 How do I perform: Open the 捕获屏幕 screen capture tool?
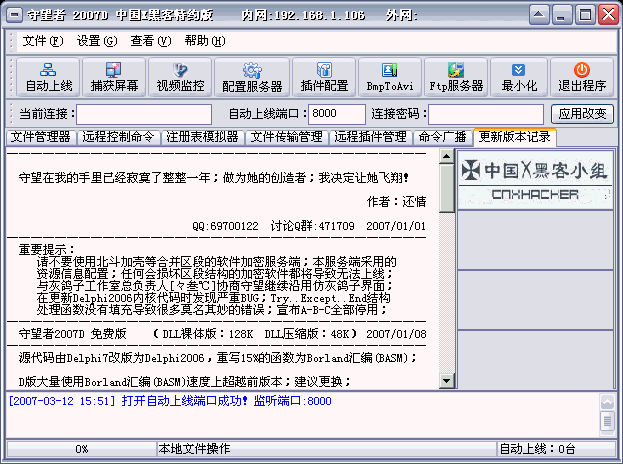pos(115,77)
